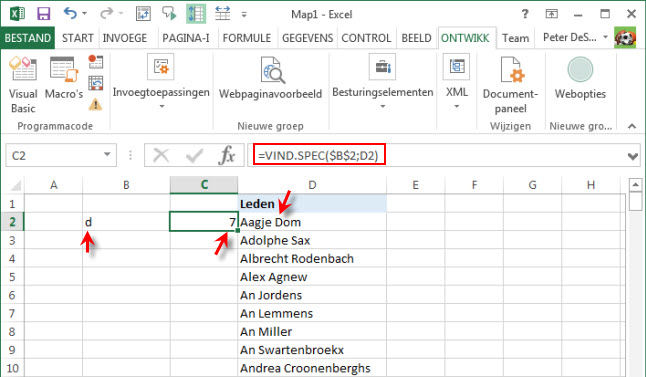Click the vertical scrollbar up arrow

click(x=635, y=185)
